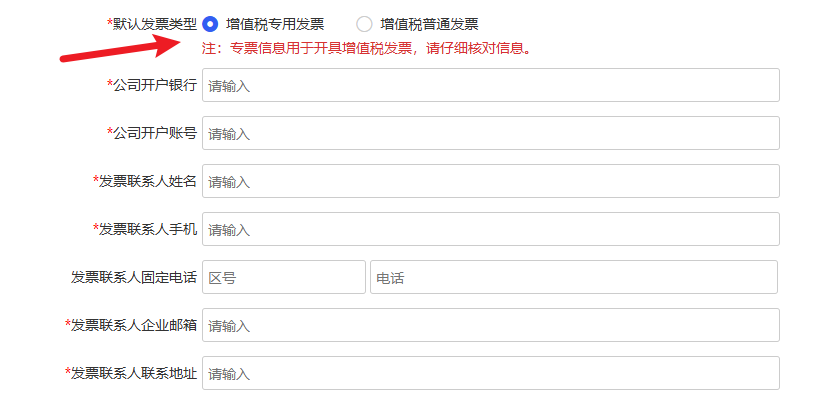Click the red 注：专票信息 notice text
The height and width of the screenshot is (403, 824).
(368, 49)
